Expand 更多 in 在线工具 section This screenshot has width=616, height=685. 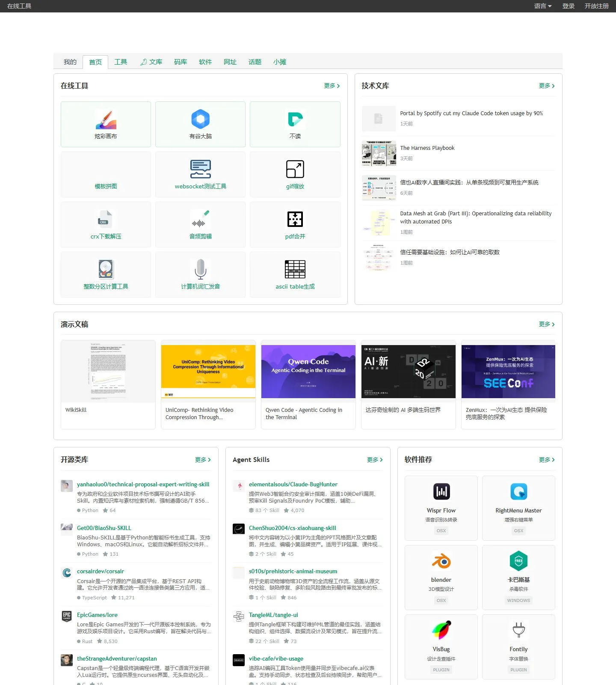pos(332,86)
